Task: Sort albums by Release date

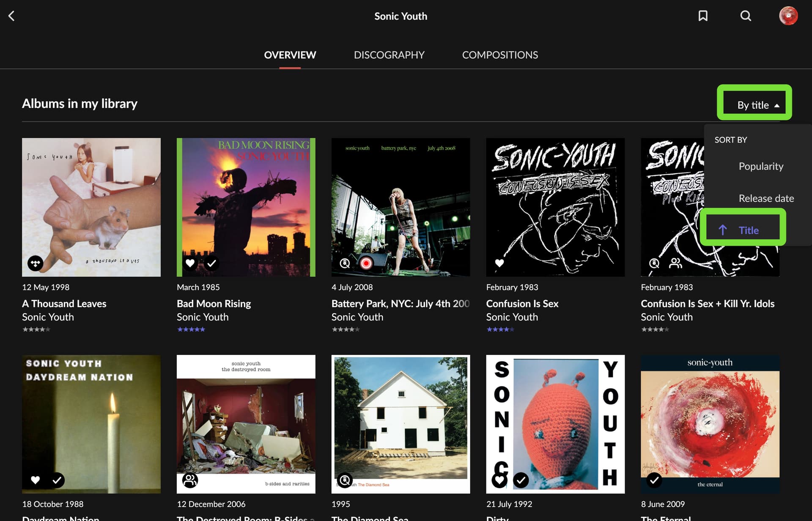Action: coord(766,198)
